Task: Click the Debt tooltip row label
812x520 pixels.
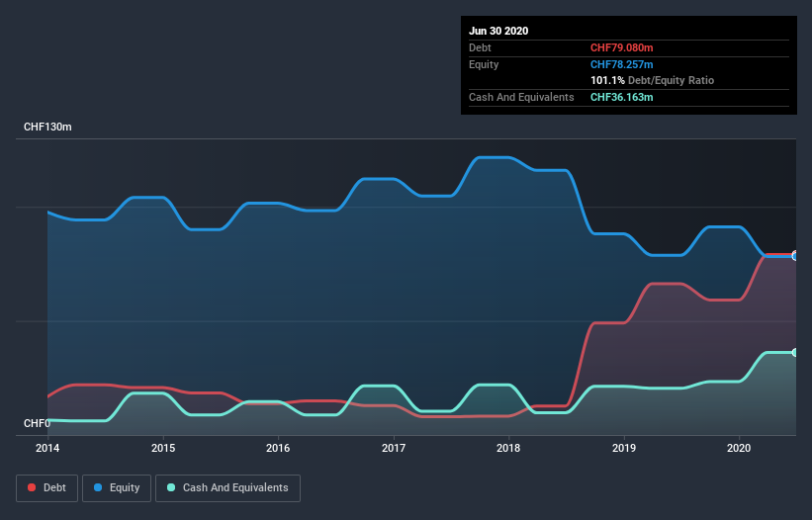Action: (480, 47)
